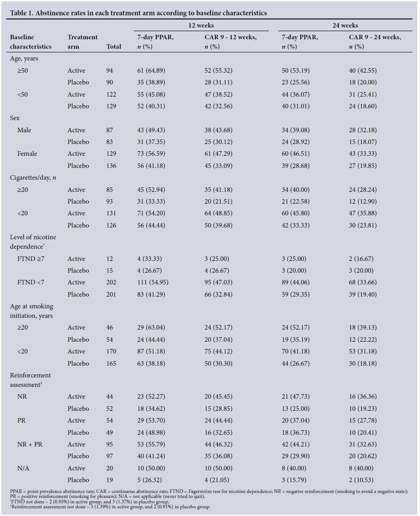
Task: Click the "Total" column header
Action: coord(113,46)
